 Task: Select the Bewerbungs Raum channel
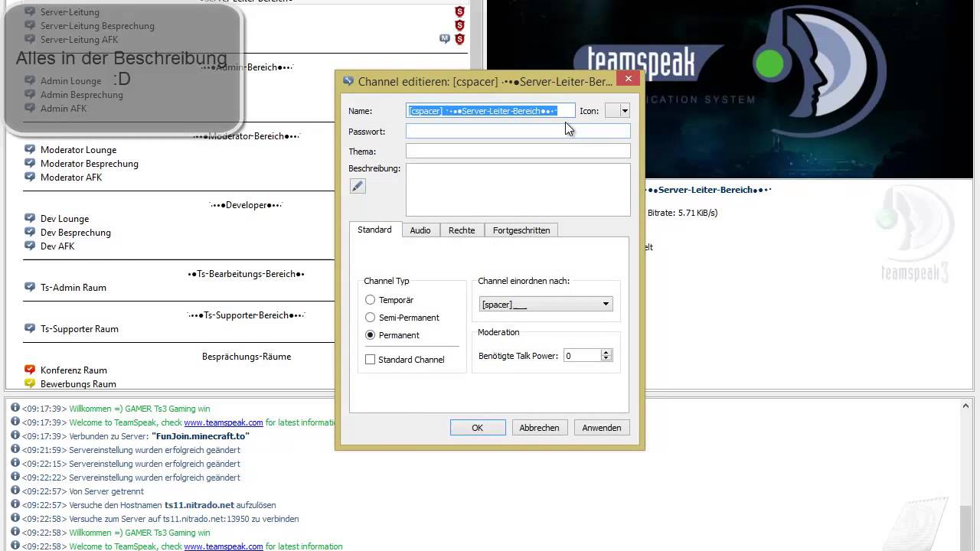pos(78,384)
